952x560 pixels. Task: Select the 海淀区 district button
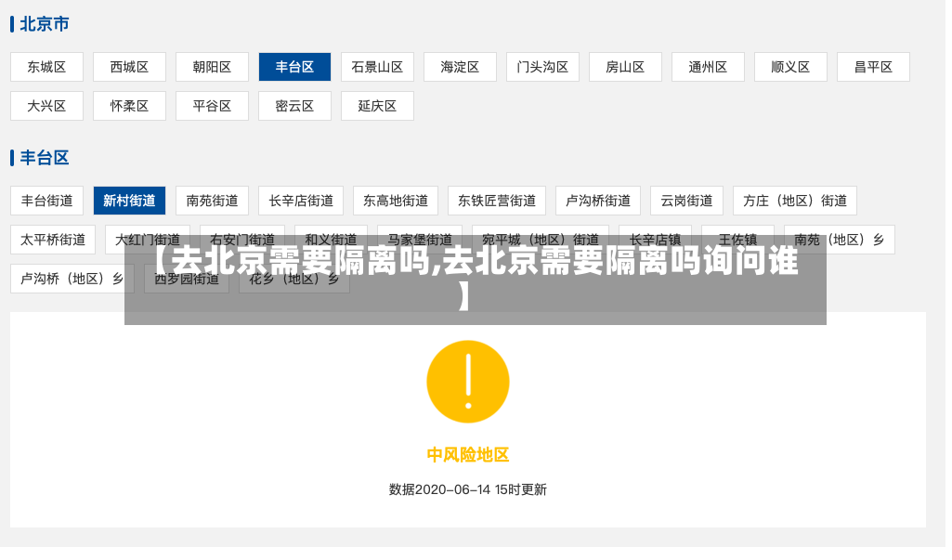(x=461, y=68)
